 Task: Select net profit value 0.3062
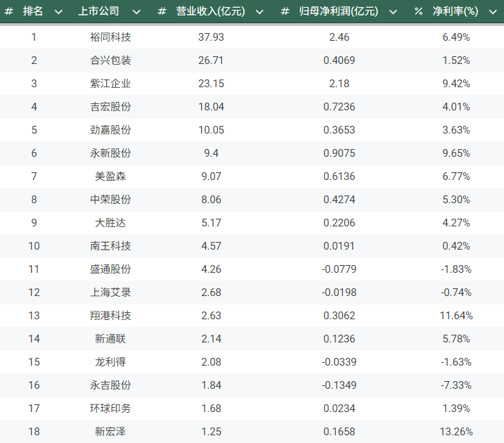click(x=339, y=315)
